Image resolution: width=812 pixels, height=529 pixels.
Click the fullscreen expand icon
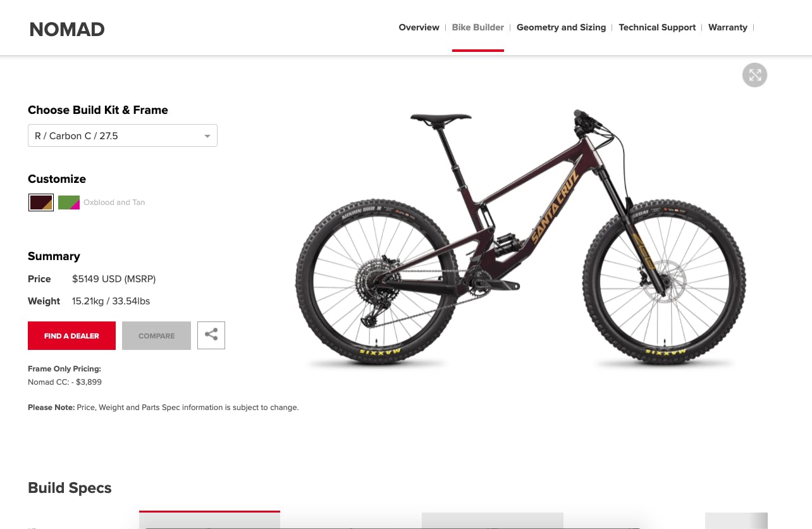point(754,75)
